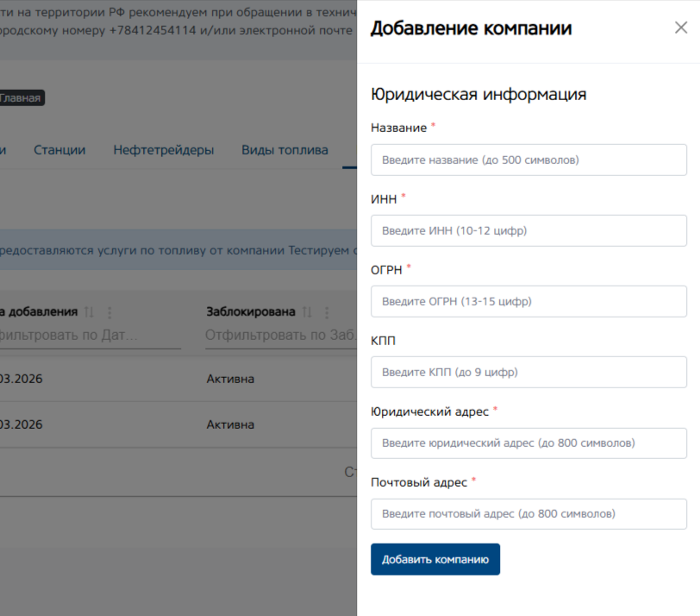Click the Юридический адрес field
Screen dimensions: 700x616
[x=528, y=443]
